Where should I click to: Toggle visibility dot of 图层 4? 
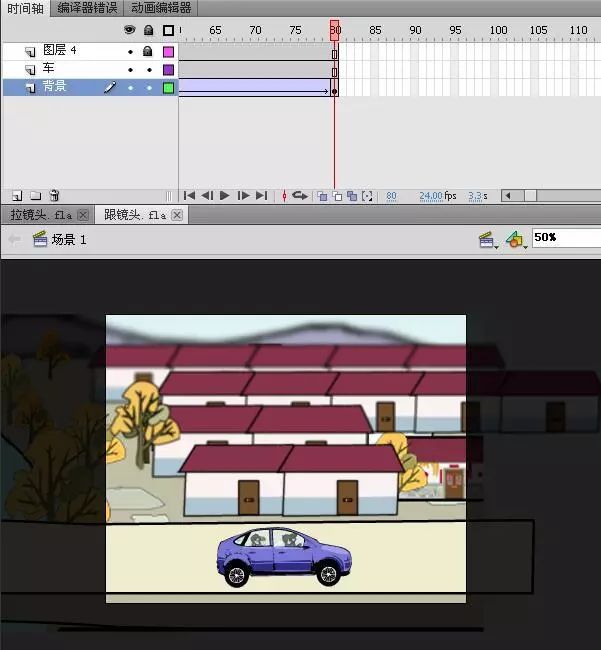[131, 52]
